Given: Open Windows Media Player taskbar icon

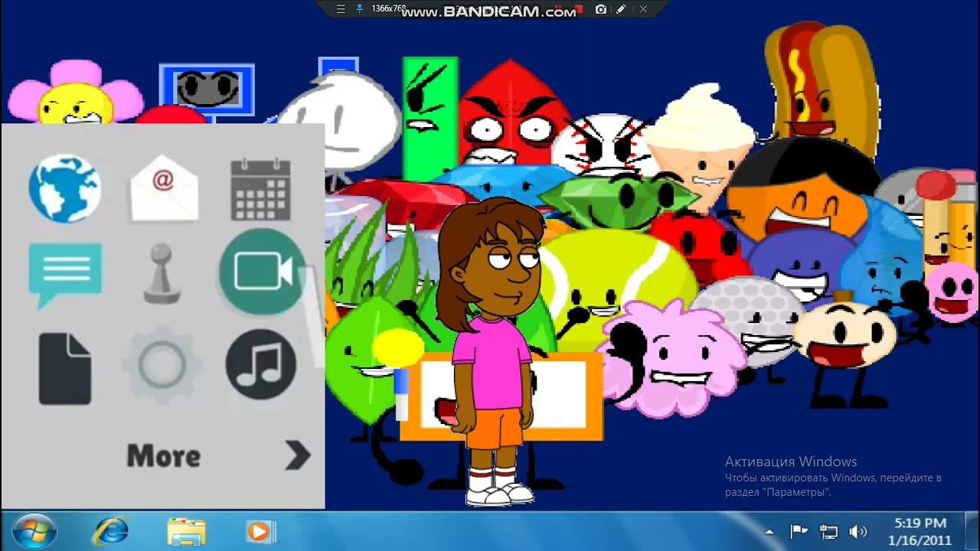Looking at the screenshot, I should click(x=260, y=531).
